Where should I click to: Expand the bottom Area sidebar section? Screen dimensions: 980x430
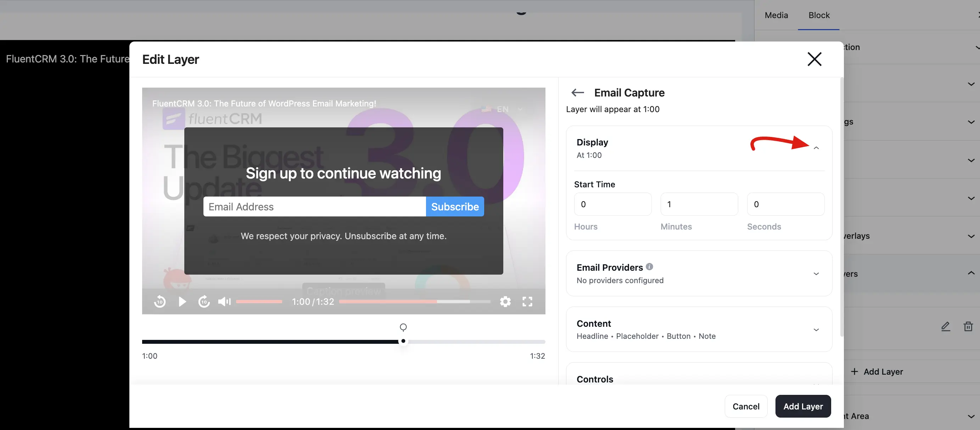point(971,416)
